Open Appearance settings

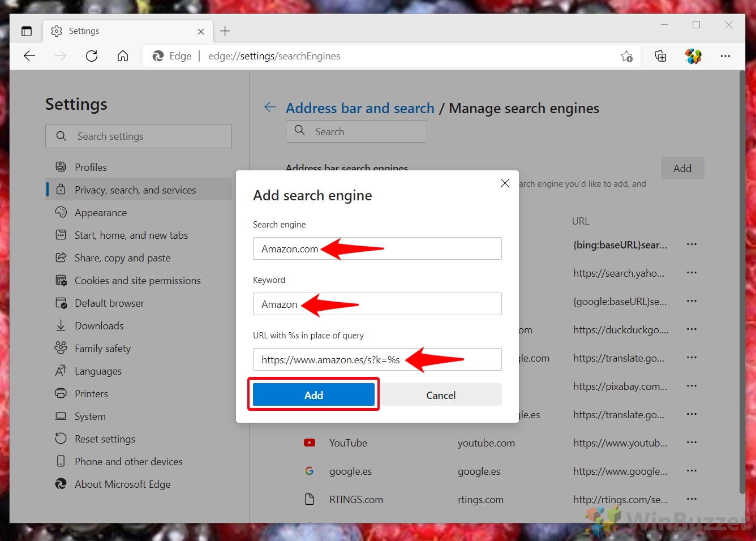[139, 213]
